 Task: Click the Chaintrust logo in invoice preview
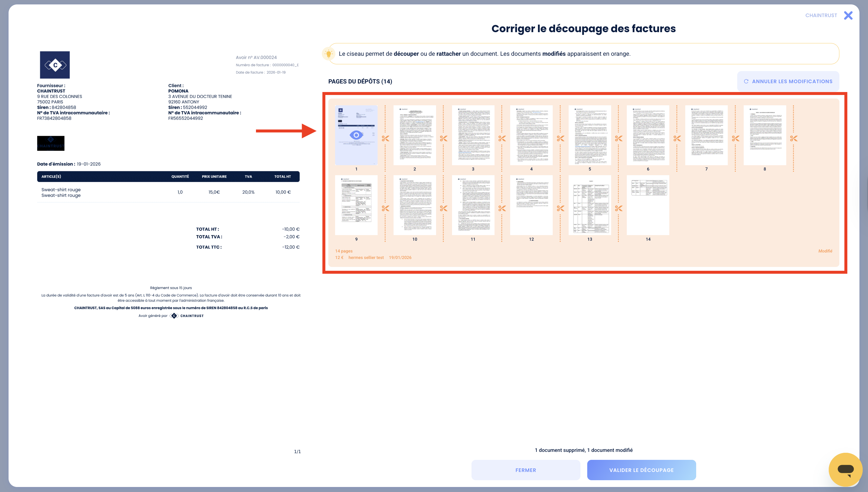tap(55, 65)
